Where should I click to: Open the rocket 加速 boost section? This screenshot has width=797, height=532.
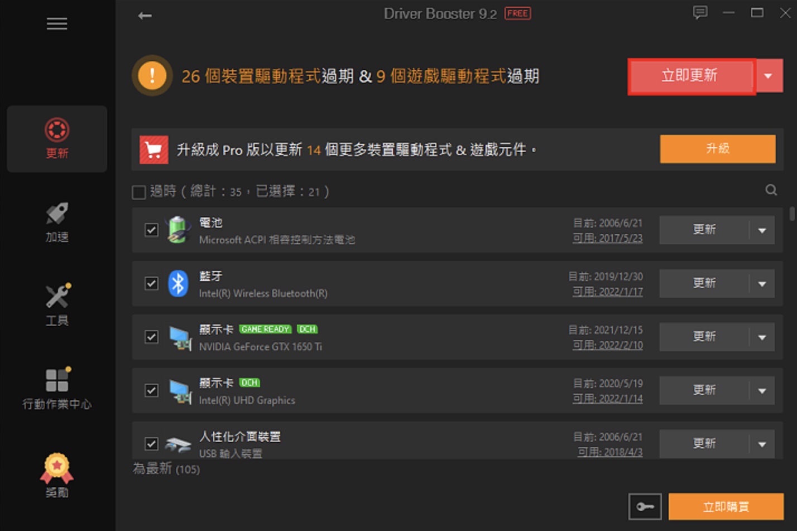(57, 223)
